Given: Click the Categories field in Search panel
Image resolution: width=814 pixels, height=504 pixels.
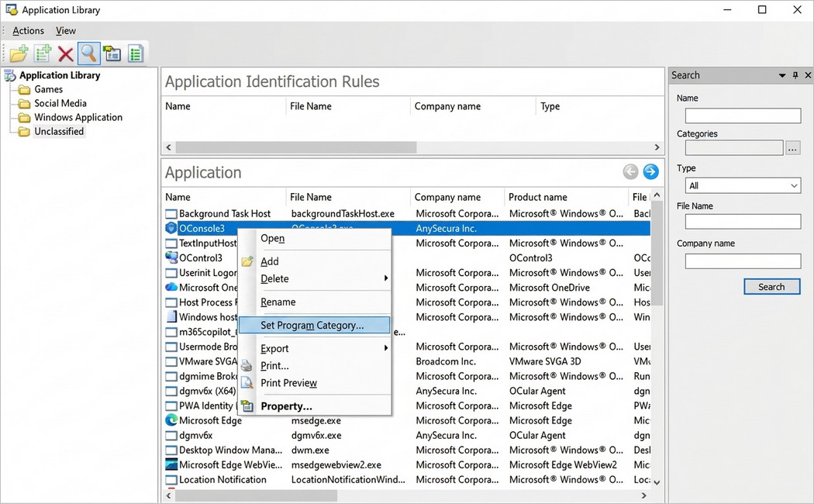Looking at the screenshot, I should point(734,148).
